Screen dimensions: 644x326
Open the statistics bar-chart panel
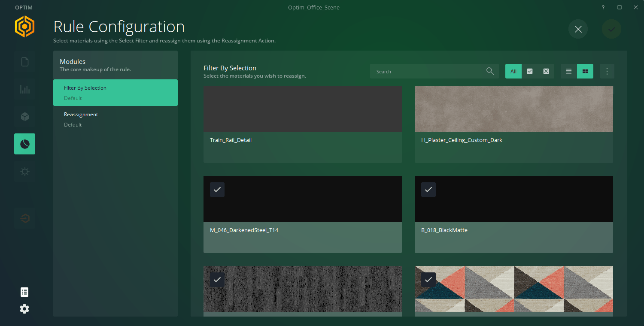[24, 89]
